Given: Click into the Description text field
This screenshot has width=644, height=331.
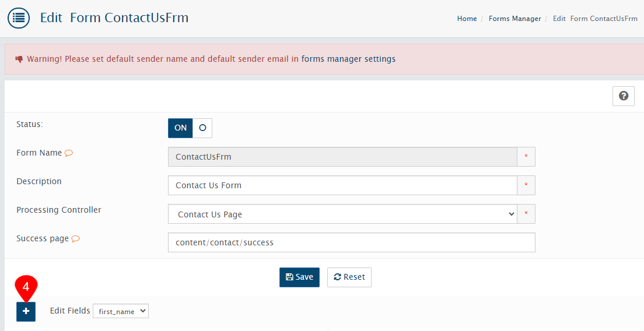Looking at the screenshot, I should point(342,185).
